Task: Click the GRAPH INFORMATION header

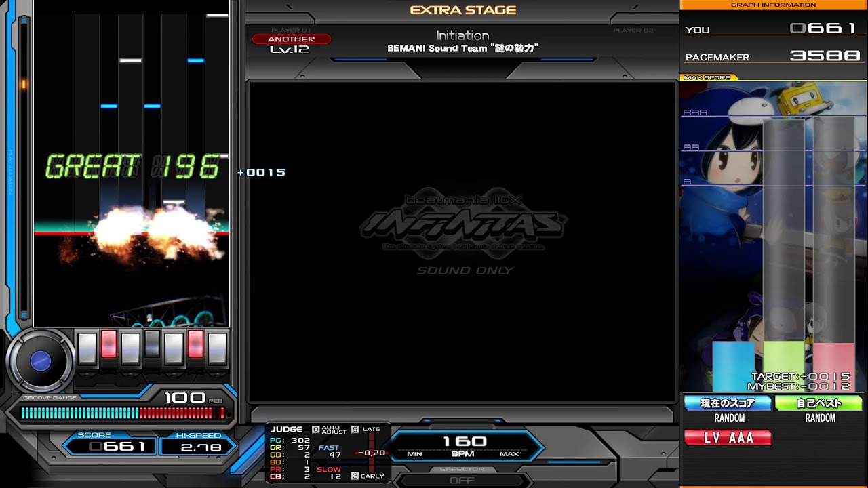Action: pos(774,5)
